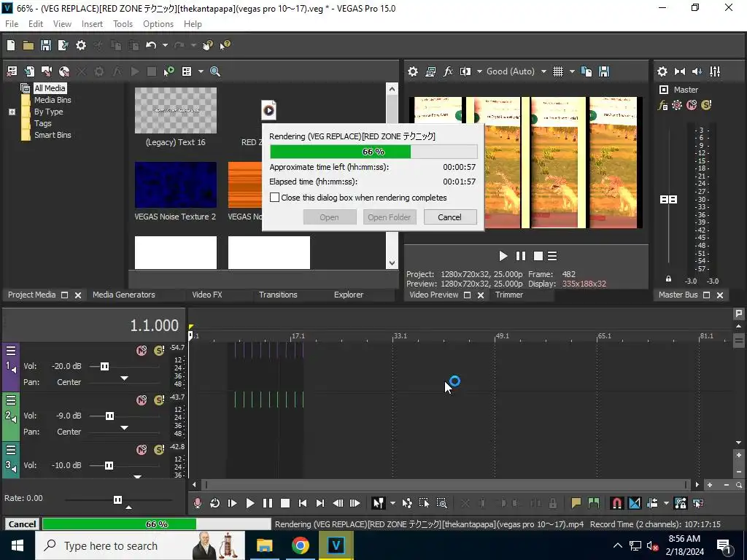Switch to the Media Generators tab
This screenshot has height=560, width=747.
point(124,295)
